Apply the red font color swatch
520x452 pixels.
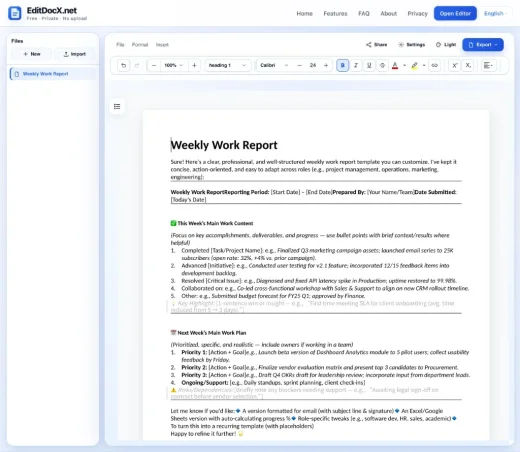[x=395, y=66]
